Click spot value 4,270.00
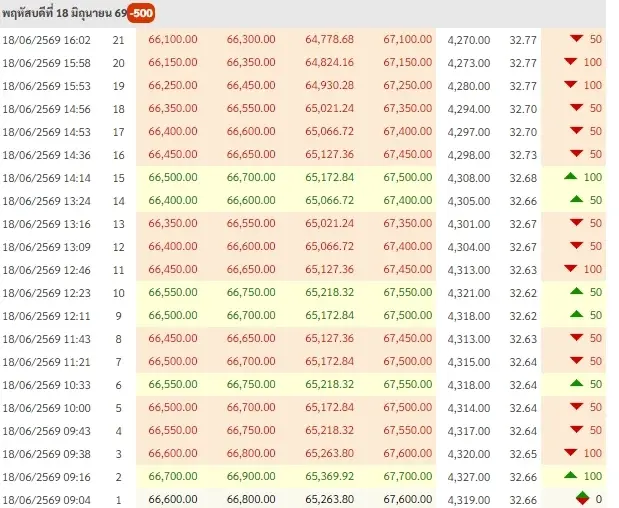The height and width of the screenshot is (508, 619). [469, 40]
